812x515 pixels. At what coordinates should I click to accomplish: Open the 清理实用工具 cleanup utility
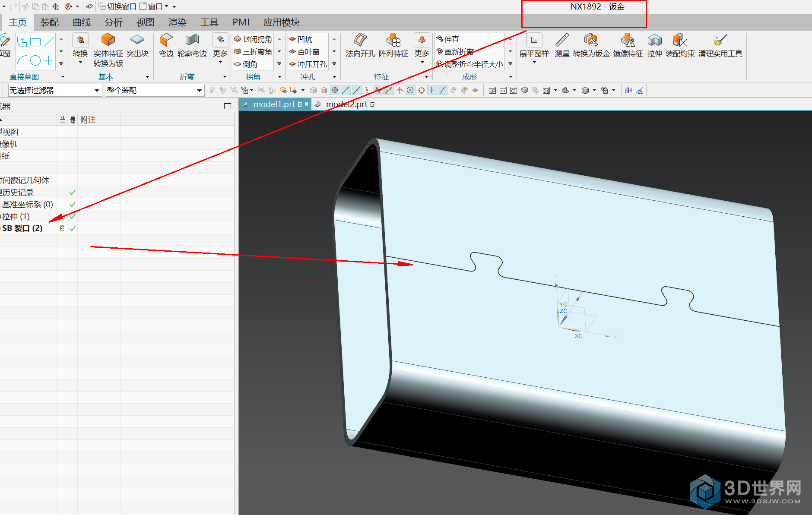click(x=720, y=45)
